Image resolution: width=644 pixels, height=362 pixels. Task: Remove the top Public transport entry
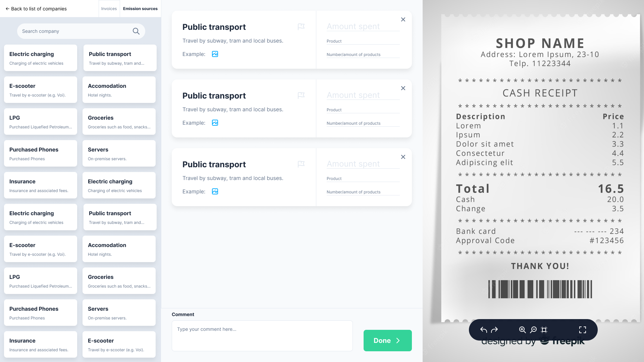tap(403, 19)
